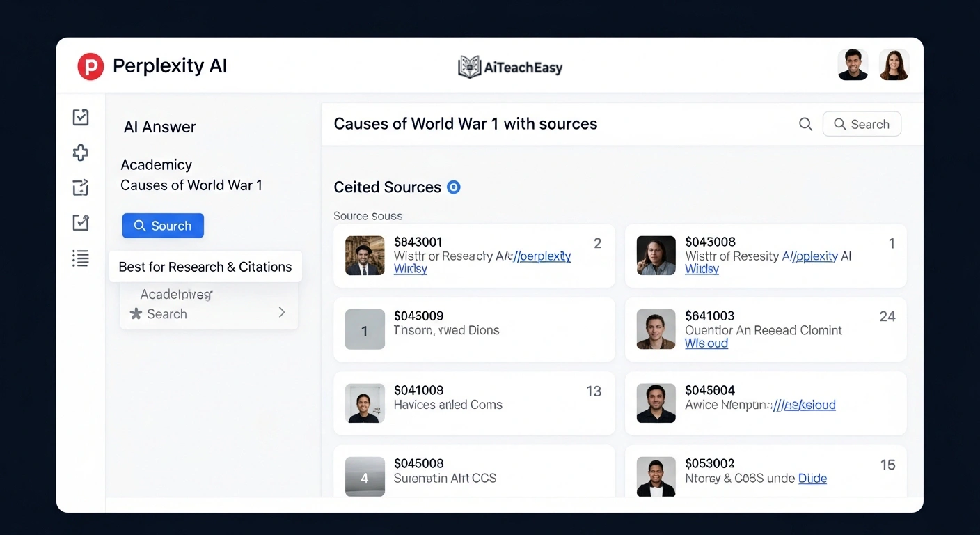Click inside the Causes of World War 1 query field

[x=465, y=123]
